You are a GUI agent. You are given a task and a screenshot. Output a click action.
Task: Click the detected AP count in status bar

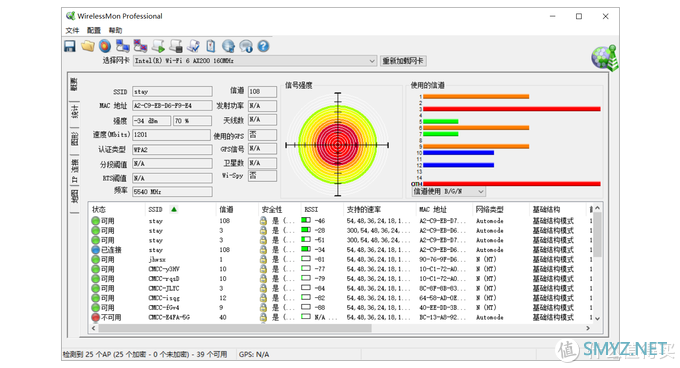pos(145,355)
